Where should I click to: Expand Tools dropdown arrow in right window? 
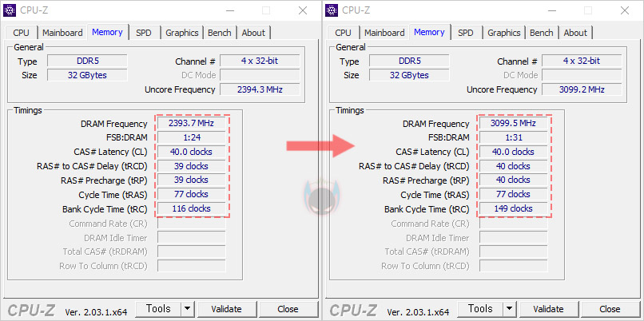point(509,309)
